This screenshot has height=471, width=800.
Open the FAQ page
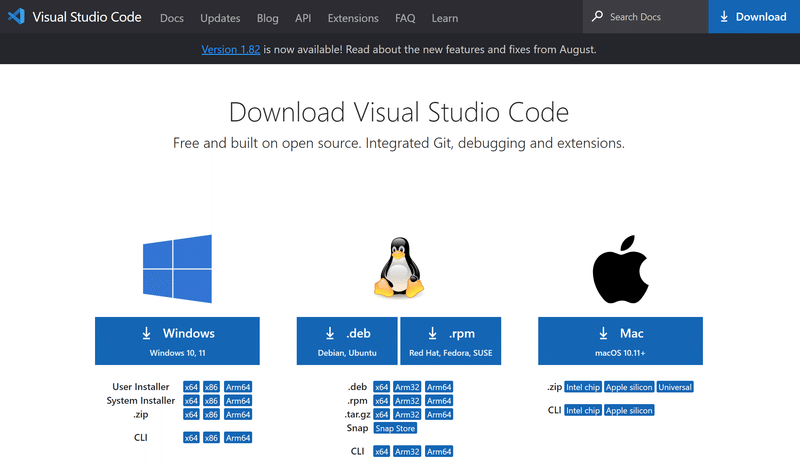click(405, 18)
